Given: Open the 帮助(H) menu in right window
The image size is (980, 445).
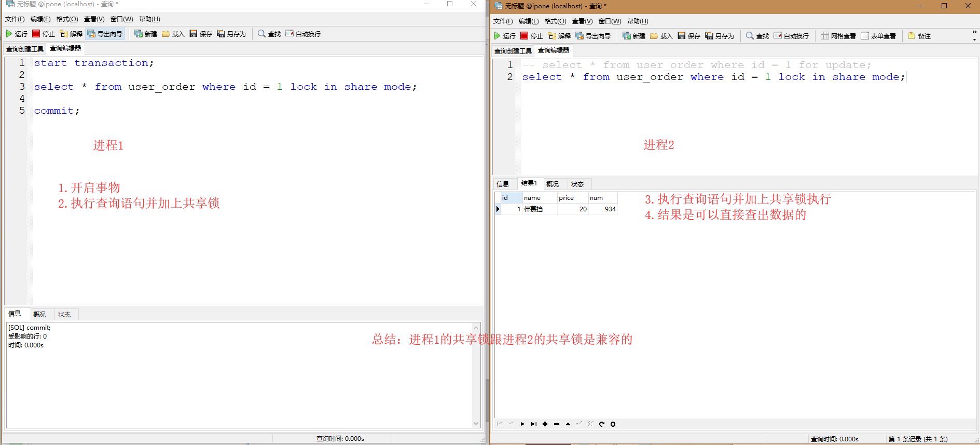Looking at the screenshot, I should coord(638,21).
